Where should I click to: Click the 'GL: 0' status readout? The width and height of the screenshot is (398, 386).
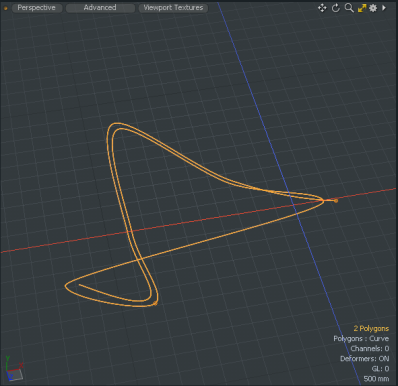tap(380, 369)
